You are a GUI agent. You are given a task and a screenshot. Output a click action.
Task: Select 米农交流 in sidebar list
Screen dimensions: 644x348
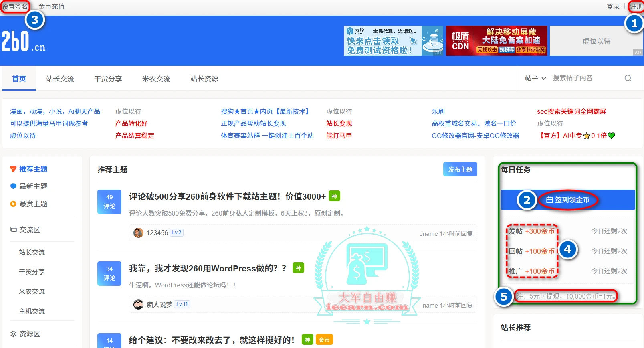point(32,291)
